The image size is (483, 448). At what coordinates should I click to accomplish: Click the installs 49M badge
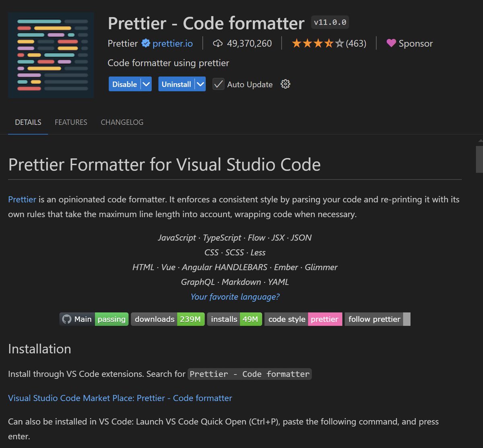[x=235, y=319]
